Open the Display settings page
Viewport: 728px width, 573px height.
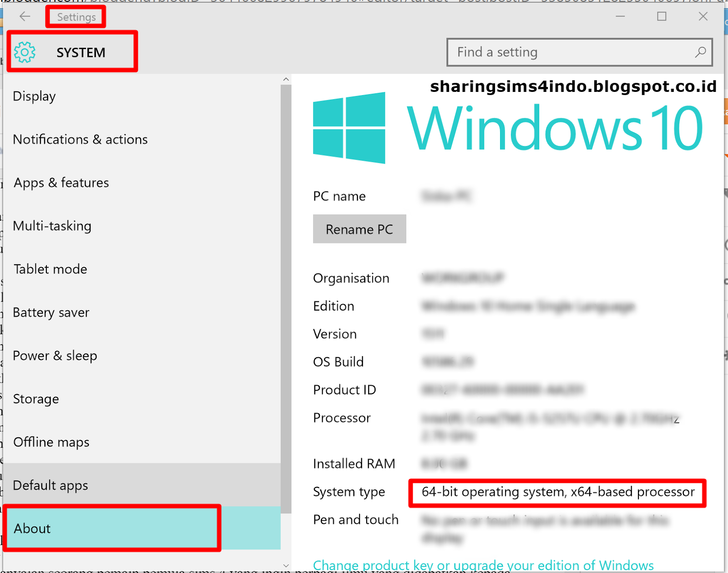142,96
